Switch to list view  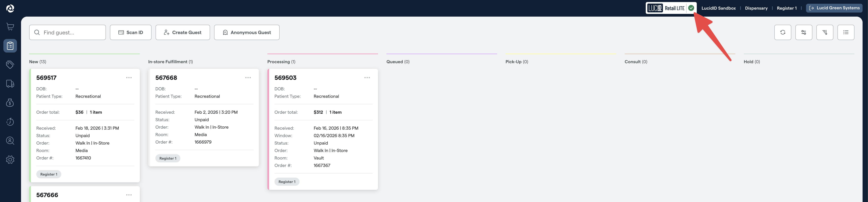point(846,32)
